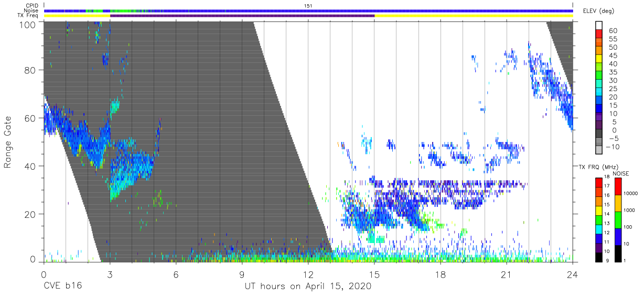Click x-axis tick label '12'
644x297 pixels.
coord(308,274)
